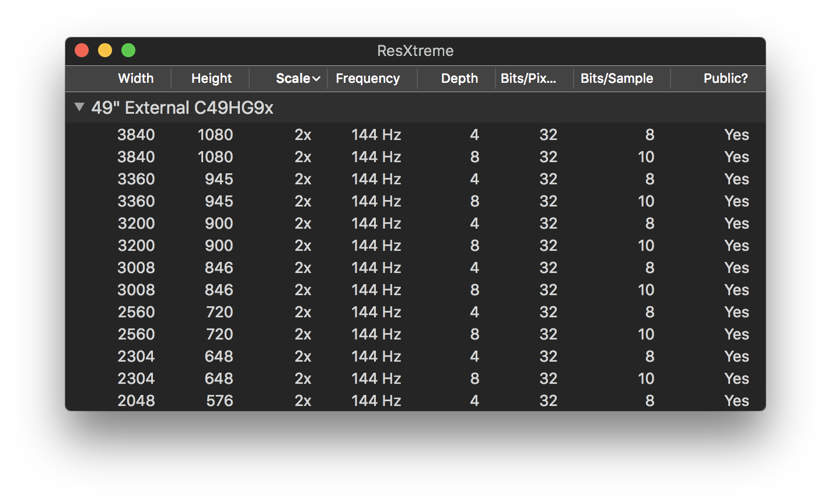Select width 3200 in the depth 4 row
Viewport: 831px width, 504px height.
pyautogui.click(x=136, y=223)
